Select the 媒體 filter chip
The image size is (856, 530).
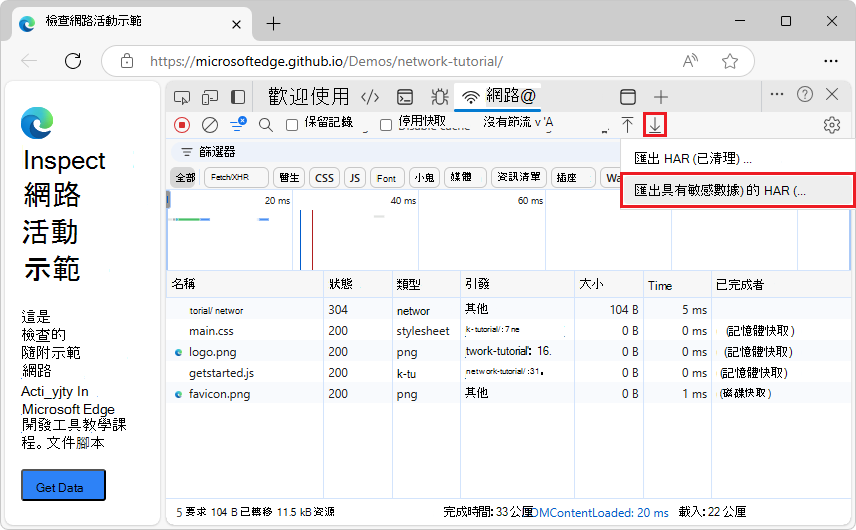[x=465, y=178]
